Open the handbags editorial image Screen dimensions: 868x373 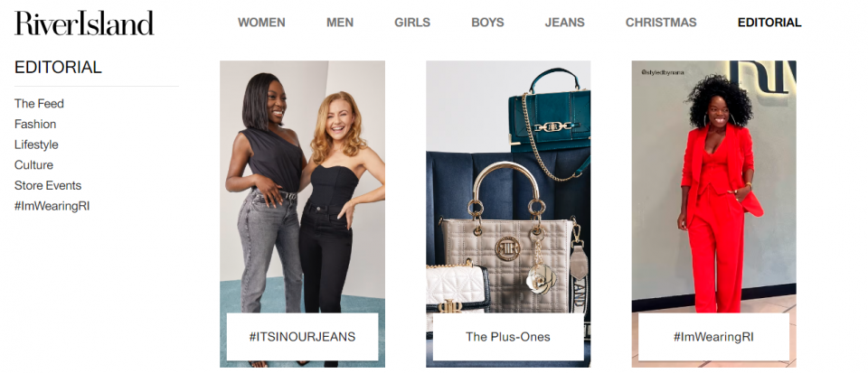point(508,188)
